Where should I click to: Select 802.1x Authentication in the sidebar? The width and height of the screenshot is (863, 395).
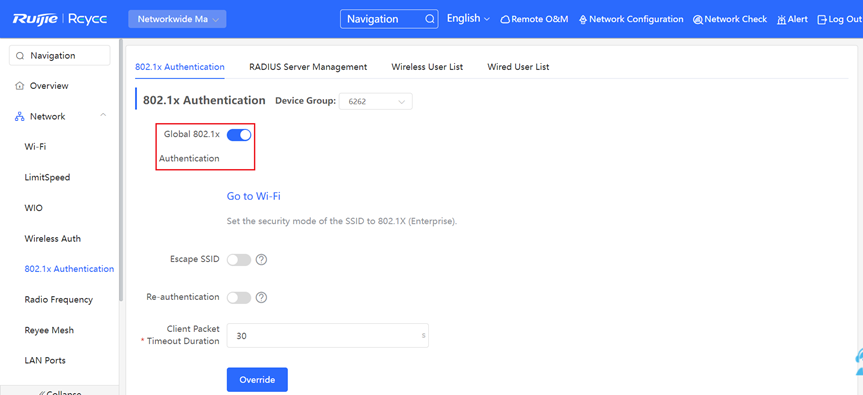pos(69,269)
